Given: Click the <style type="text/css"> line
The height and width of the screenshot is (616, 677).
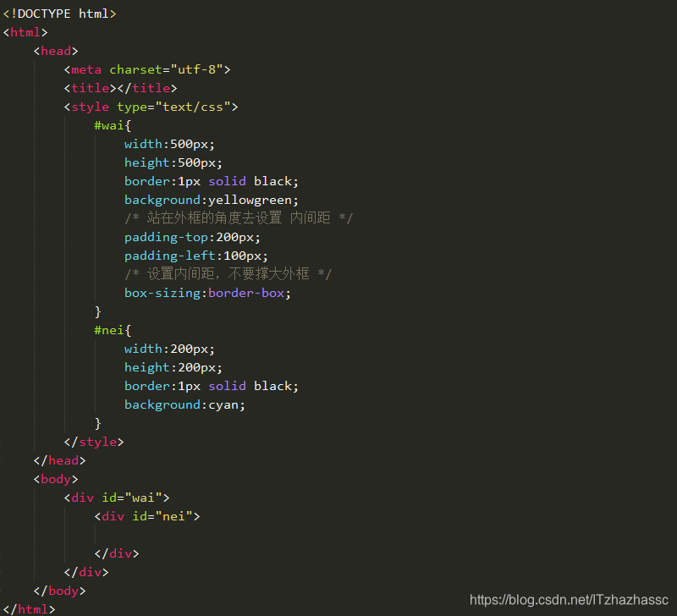Looking at the screenshot, I should tap(151, 107).
